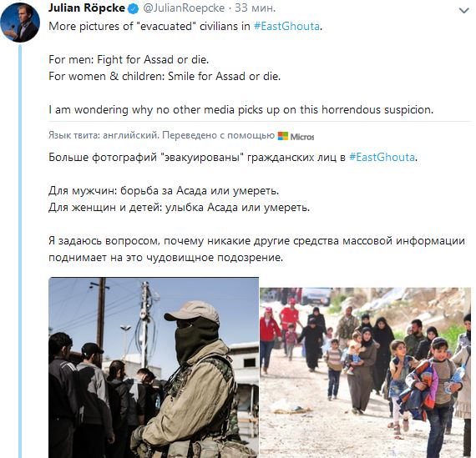This screenshot has width=476, height=458.
Task: Click the I am wondering why sentence
Action: pos(241,109)
